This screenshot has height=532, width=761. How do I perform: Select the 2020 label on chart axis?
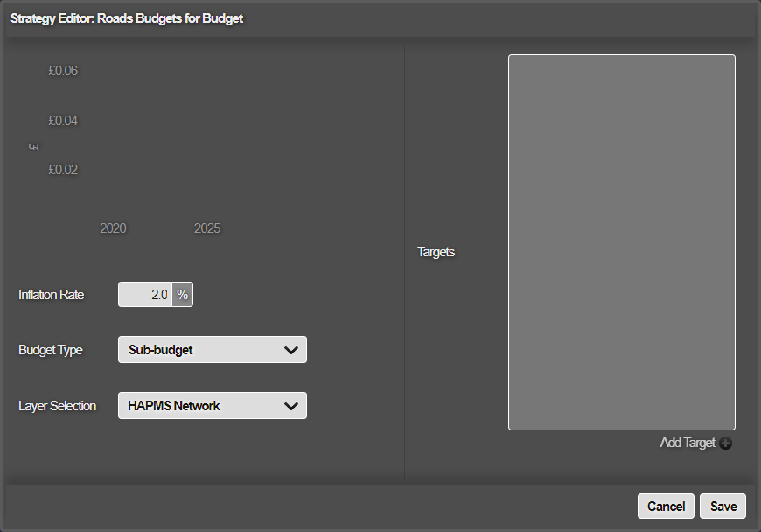click(113, 228)
